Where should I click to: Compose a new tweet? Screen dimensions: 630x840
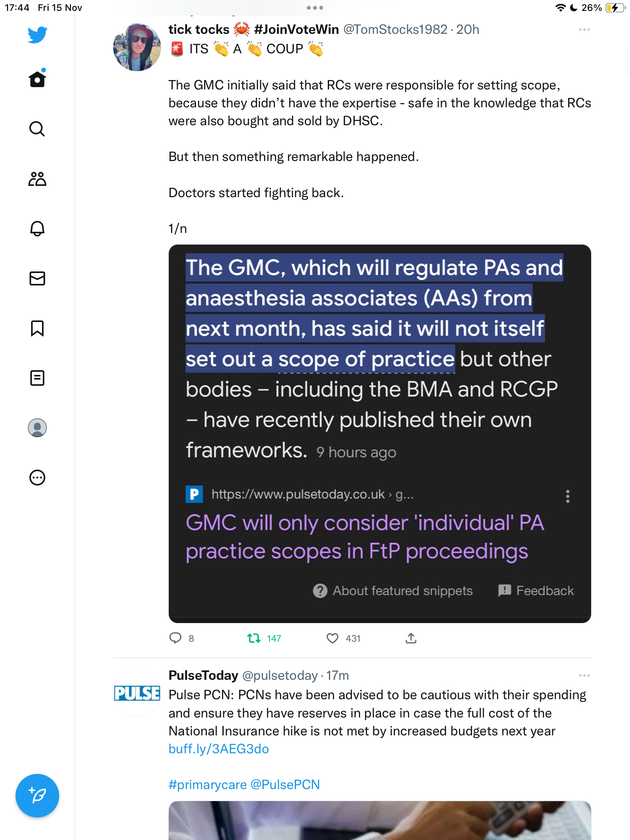click(x=37, y=796)
